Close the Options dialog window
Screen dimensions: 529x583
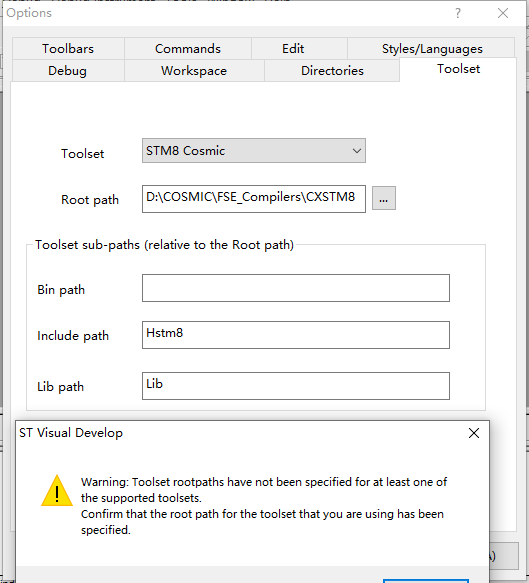click(x=503, y=13)
